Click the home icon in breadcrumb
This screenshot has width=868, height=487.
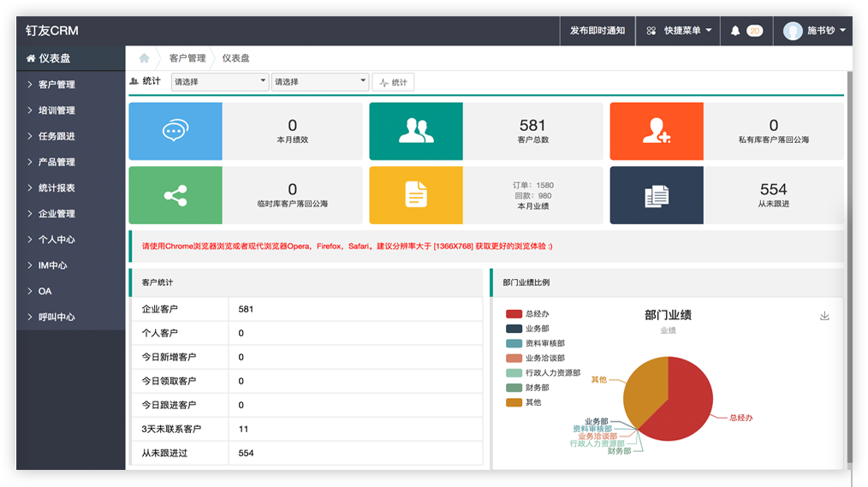[x=144, y=58]
